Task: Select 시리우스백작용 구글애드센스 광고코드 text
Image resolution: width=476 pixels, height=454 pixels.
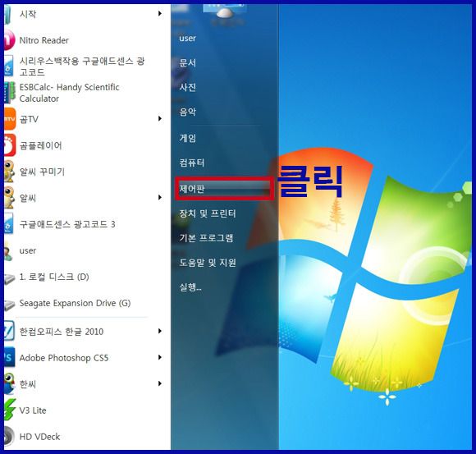Action: tap(82, 66)
